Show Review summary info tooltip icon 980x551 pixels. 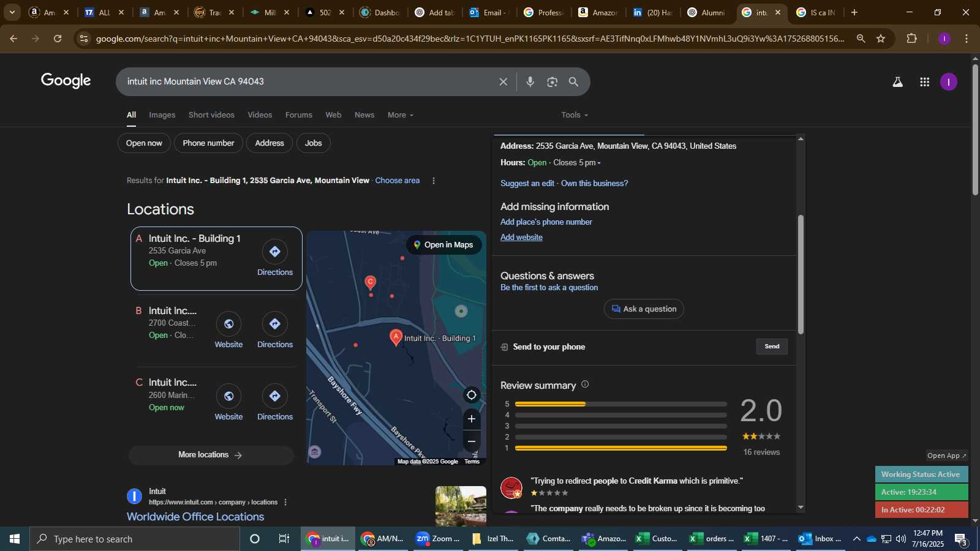pyautogui.click(x=585, y=384)
